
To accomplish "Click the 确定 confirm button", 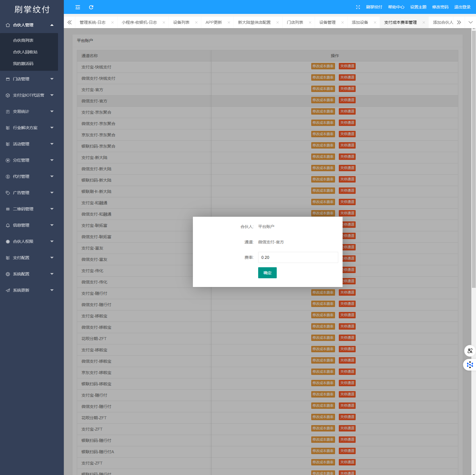I will point(267,273).
